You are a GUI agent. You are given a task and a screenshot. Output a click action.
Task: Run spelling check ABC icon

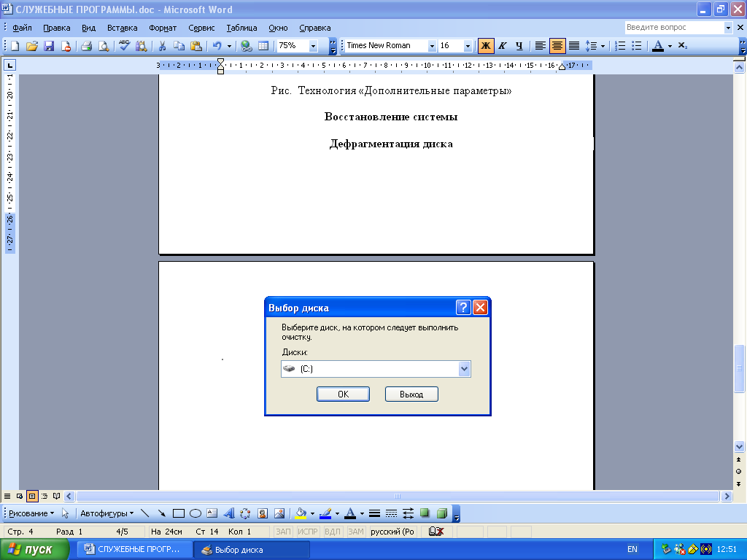(124, 46)
